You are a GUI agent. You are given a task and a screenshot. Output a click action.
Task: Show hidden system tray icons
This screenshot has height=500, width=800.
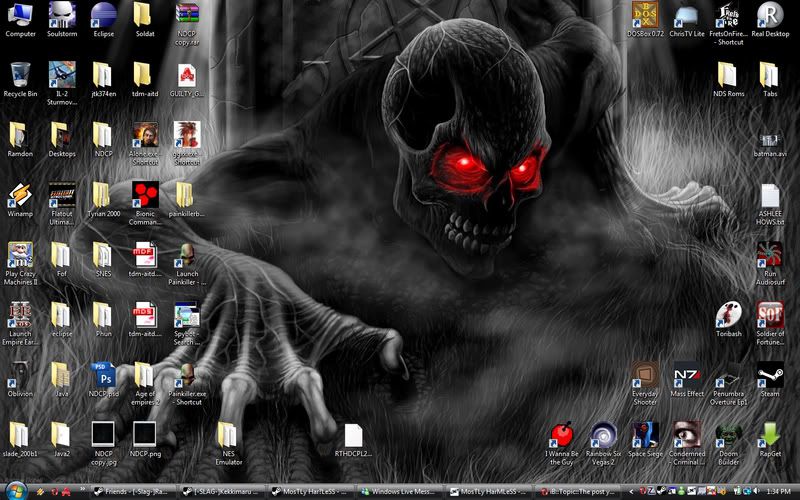pyautogui.click(x=632, y=491)
